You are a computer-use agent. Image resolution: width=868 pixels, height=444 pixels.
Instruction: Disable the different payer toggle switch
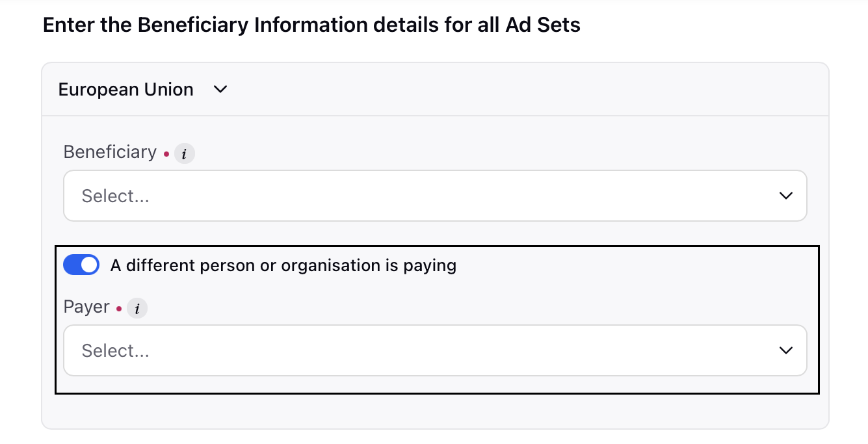click(81, 265)
